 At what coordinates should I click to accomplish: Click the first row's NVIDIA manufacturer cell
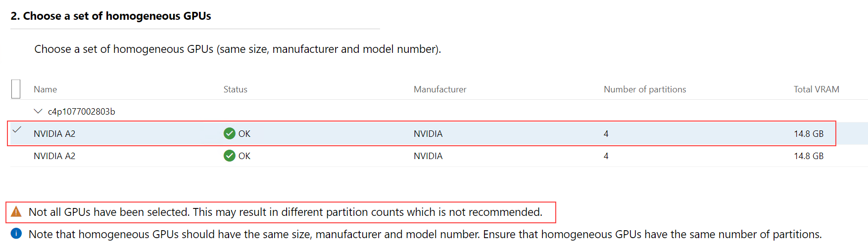click(x=428, y=134)
